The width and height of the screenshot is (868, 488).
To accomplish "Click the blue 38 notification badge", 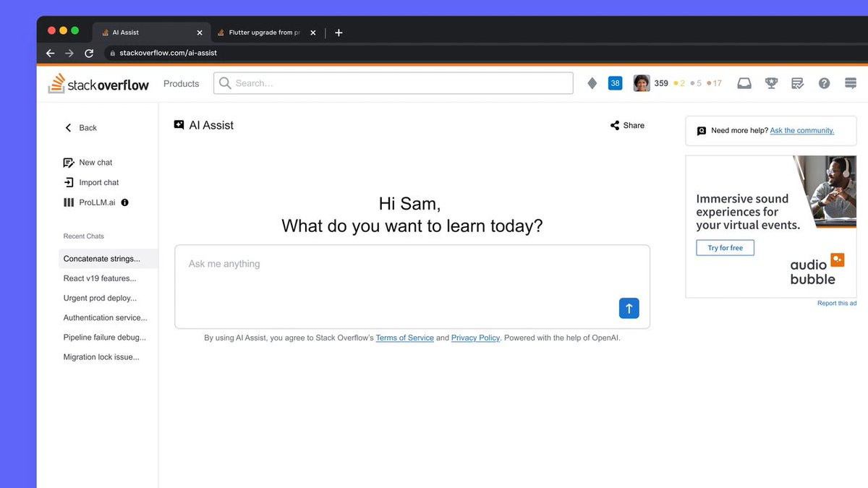I will click(x=615, y=83).
